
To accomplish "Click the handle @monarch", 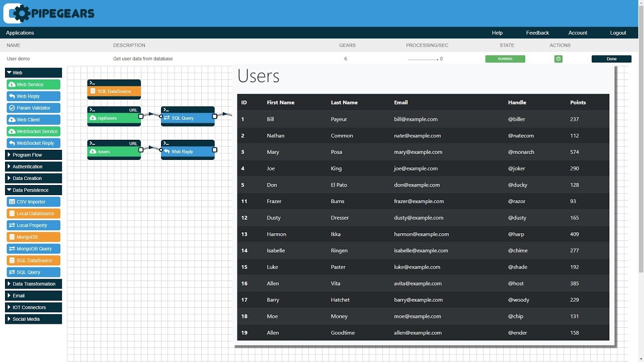I will click(521, 152).
